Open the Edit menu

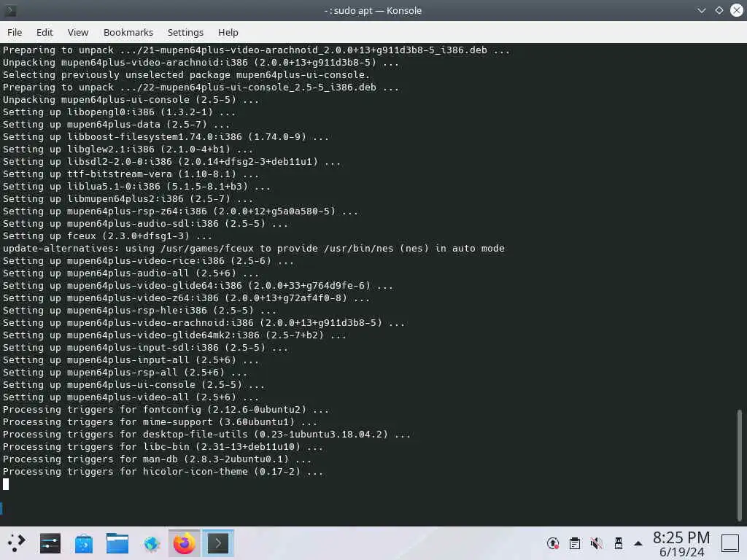[x=44, y=32]
